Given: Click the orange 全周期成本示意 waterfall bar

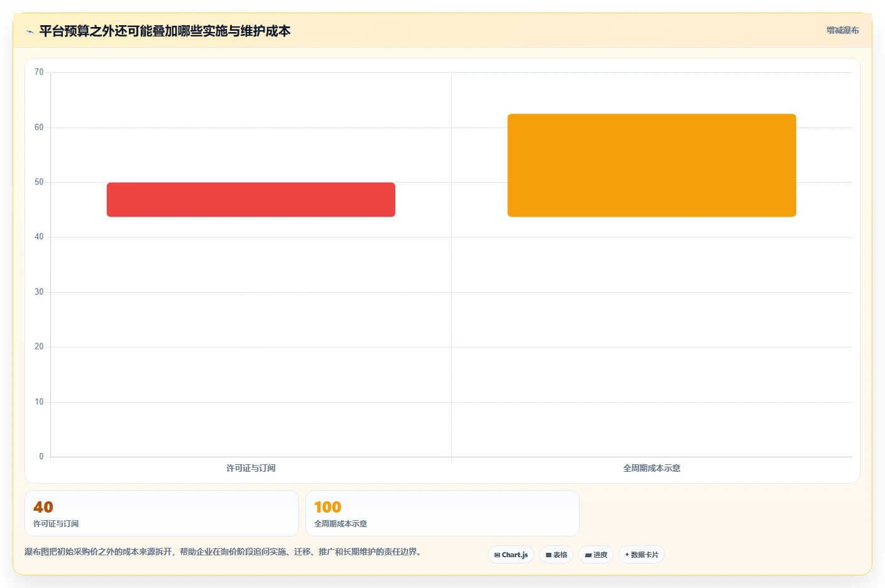Looking at the screenshot, I should coord(652,165).
